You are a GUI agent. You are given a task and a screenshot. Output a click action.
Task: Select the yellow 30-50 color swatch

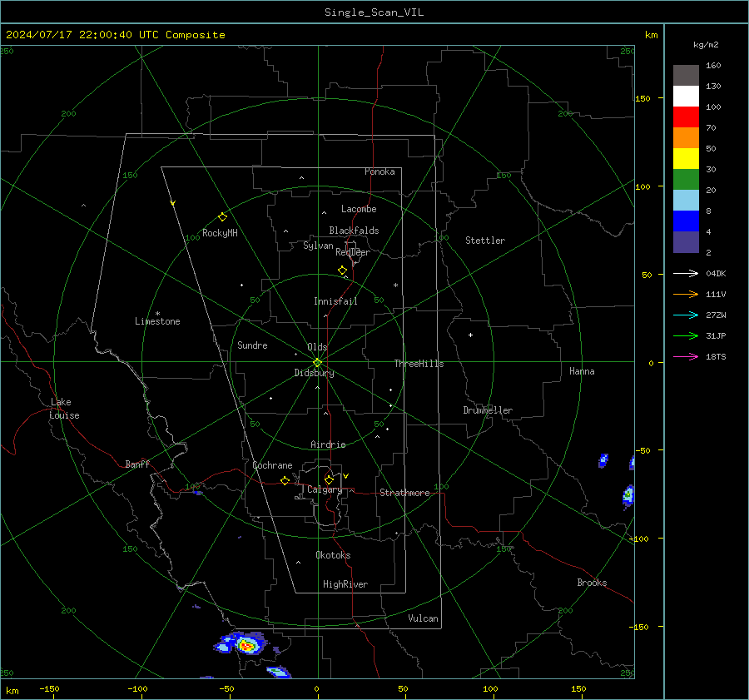click(686, 159)
